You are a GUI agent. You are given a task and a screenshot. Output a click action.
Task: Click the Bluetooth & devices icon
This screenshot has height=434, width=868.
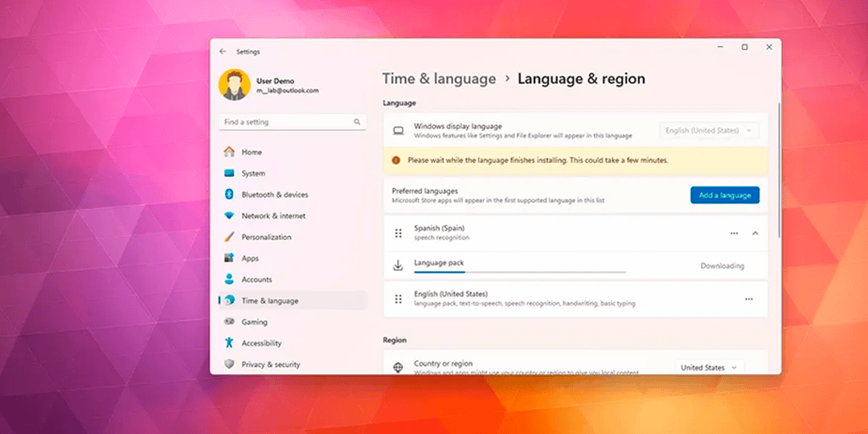tap(229, 194)
